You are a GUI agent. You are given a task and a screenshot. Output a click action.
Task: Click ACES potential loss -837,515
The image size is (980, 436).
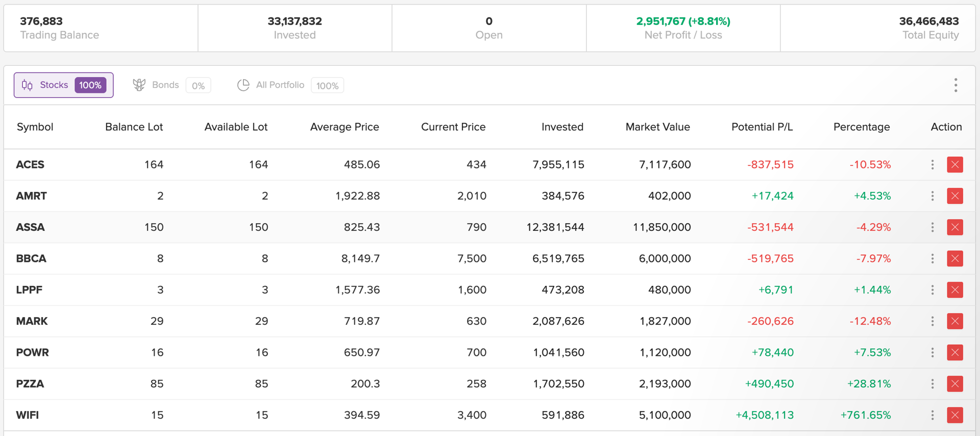[x=770, y=165]
